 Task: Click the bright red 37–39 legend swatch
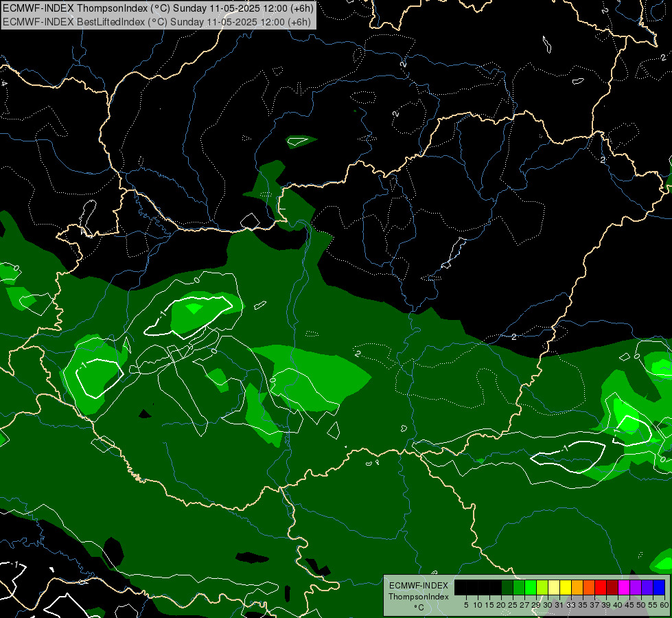pyautogui.click(x=601, y=587)
